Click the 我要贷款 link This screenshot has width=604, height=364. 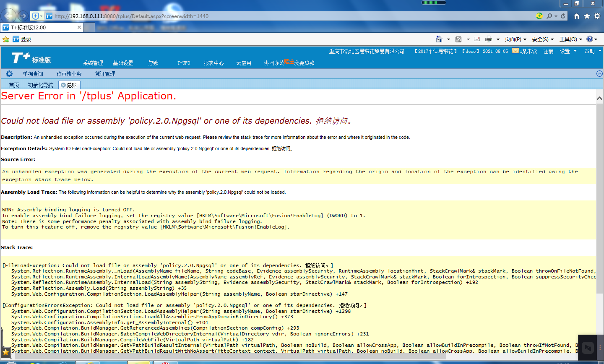coord(304,63)
